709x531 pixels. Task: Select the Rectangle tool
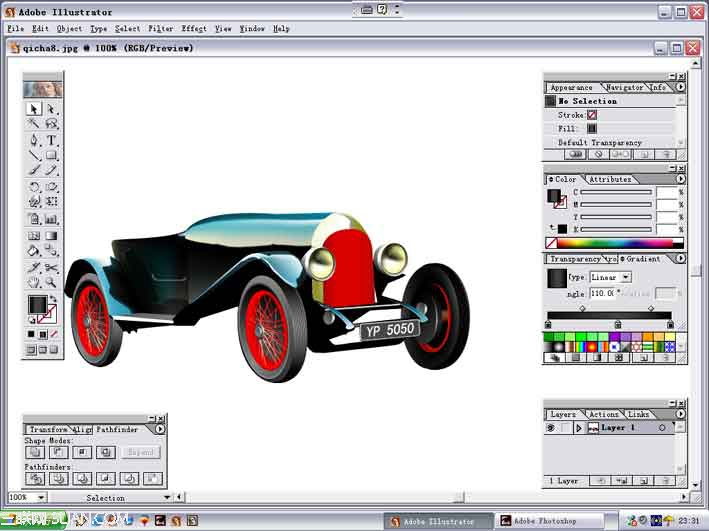[51, 155]
